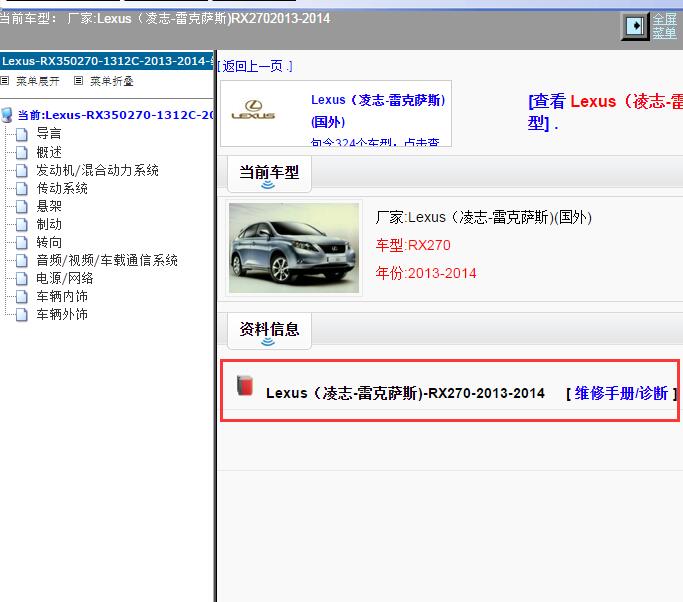Open the 制动 tree item
Image resolution: width=683 pixels, height=602 pixels.
(x=49, y=224)
